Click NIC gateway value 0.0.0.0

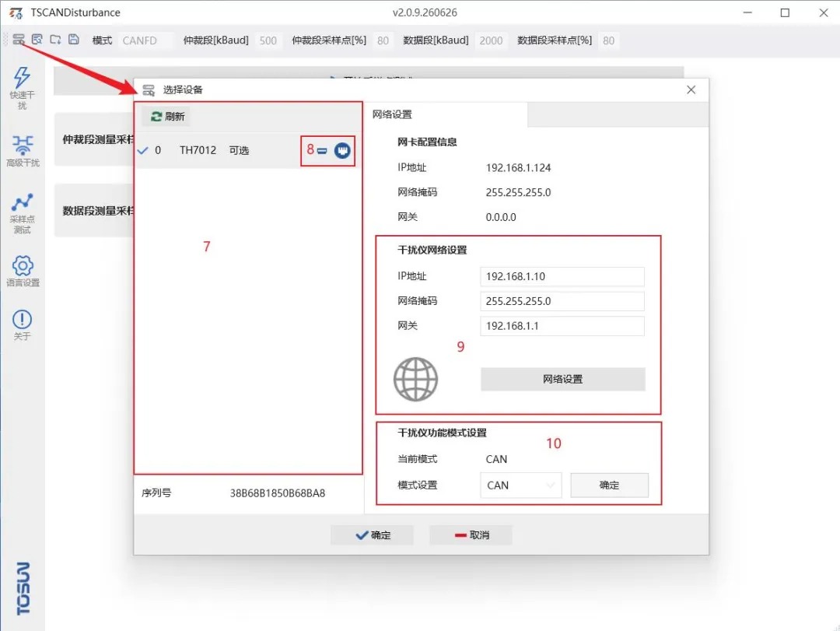coord(501,217)
